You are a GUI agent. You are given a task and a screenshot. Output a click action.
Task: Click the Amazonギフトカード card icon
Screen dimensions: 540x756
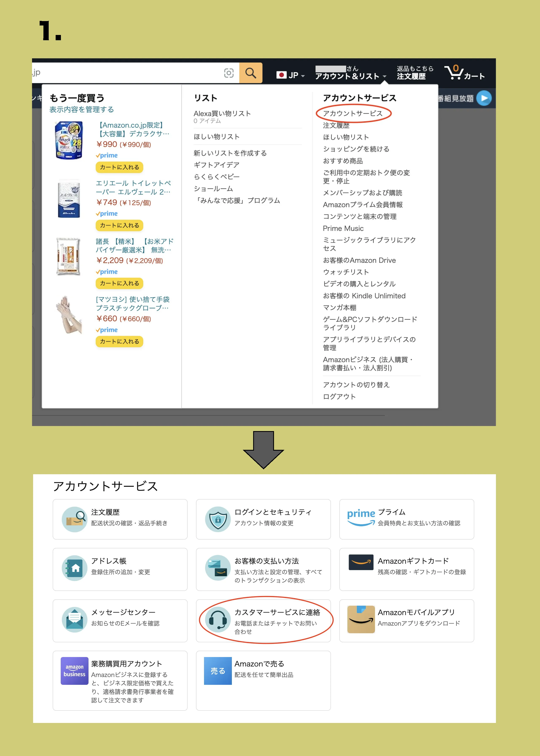pos(361,562)
